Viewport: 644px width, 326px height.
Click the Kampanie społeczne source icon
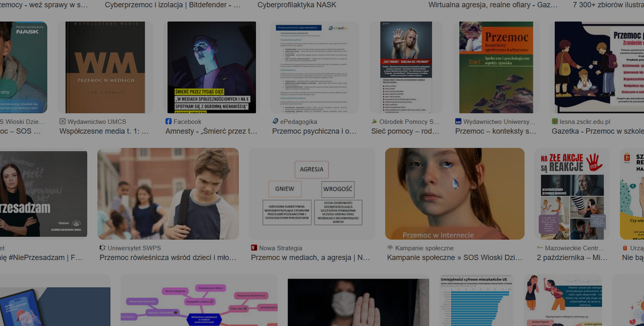coord(390,248)
